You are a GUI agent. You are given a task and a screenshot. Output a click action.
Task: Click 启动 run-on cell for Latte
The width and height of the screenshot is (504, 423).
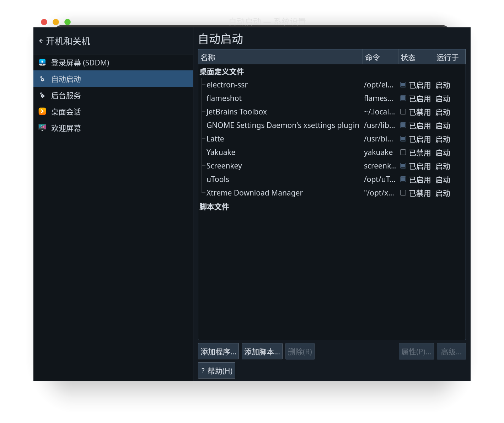click(x=443, y=139)
